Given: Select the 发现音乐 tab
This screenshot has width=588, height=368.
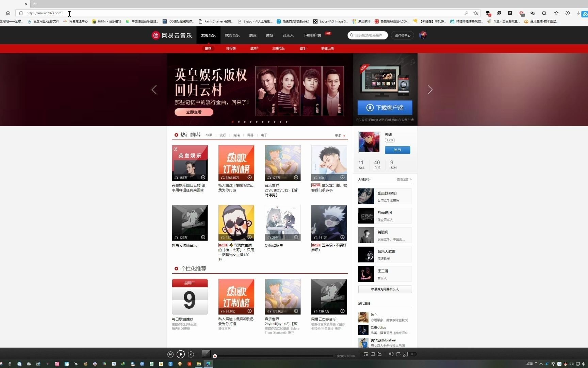Looking at the screenshot, I should pos(208,35).
